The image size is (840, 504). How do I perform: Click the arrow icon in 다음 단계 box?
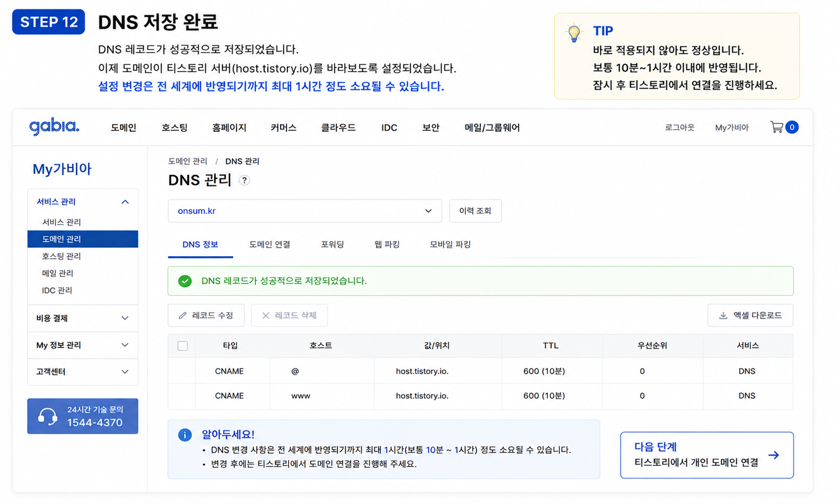pyautogui.click(x=774, y=455)
